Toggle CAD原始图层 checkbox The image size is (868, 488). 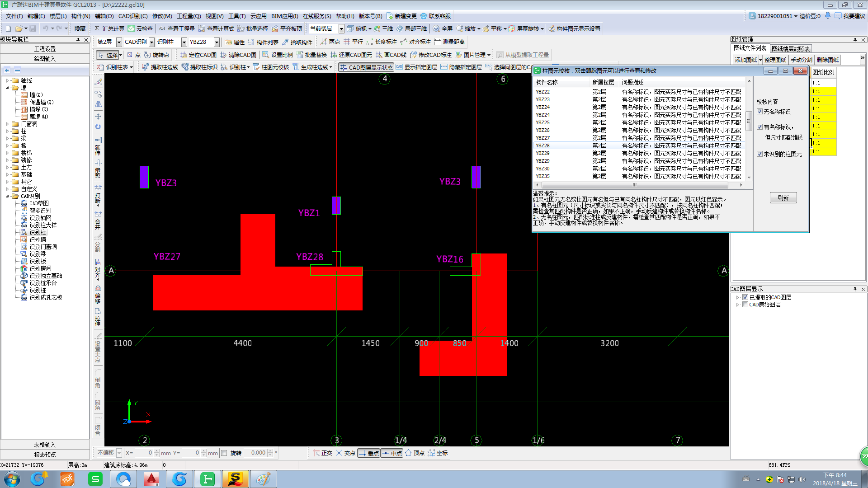(745, 305)
